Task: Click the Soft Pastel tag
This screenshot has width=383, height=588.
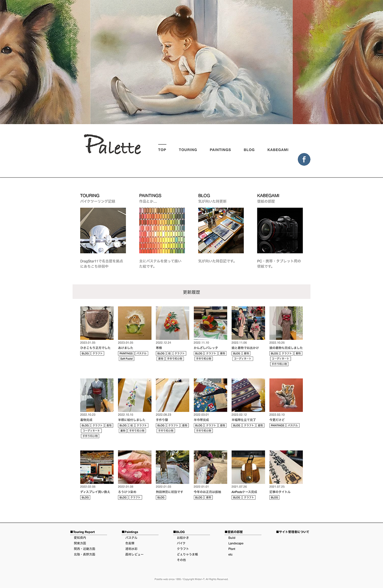Action: [126, 359]
